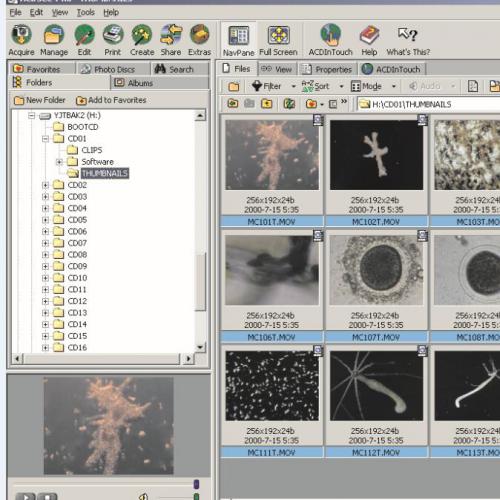Open the Extras tool
This screenshot has width=500, height=500.
pyautogui.click(x=199, y=40)
